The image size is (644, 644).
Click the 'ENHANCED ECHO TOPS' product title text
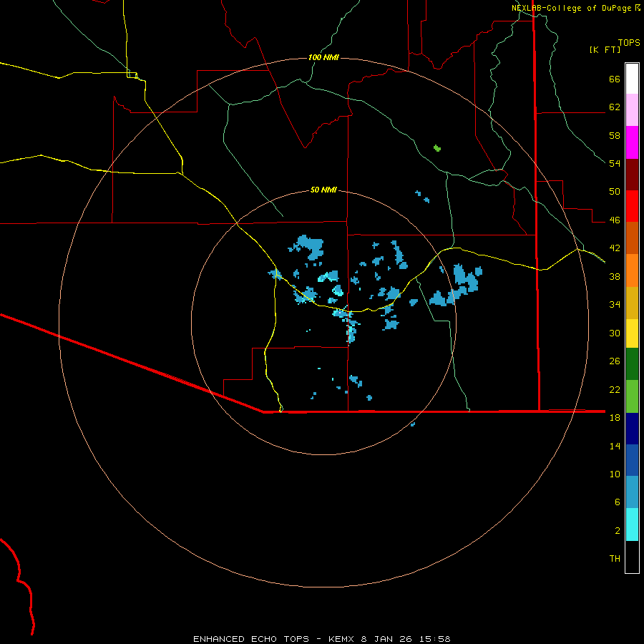(251, 639)
